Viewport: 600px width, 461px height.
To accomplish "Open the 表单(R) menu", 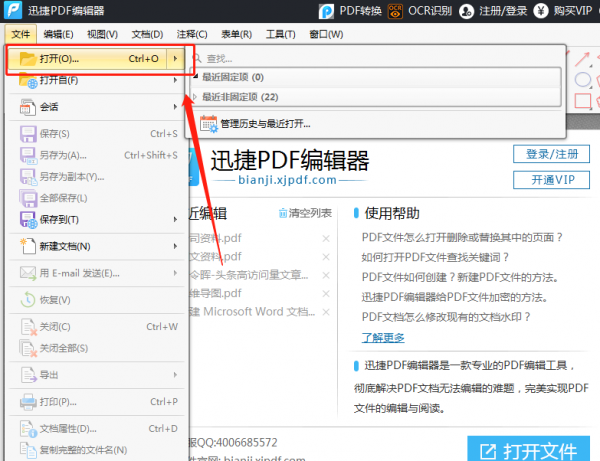I will coord(236,34).
